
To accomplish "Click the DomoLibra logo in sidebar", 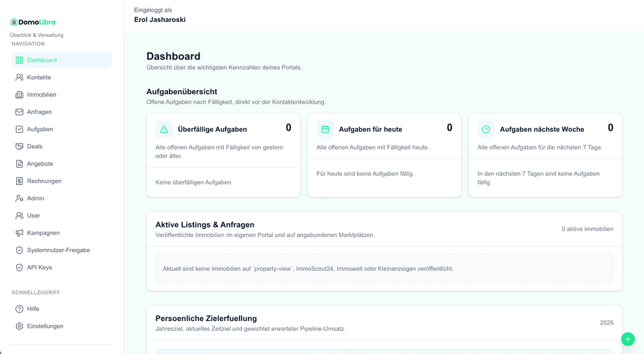I will tap(33, 22).
